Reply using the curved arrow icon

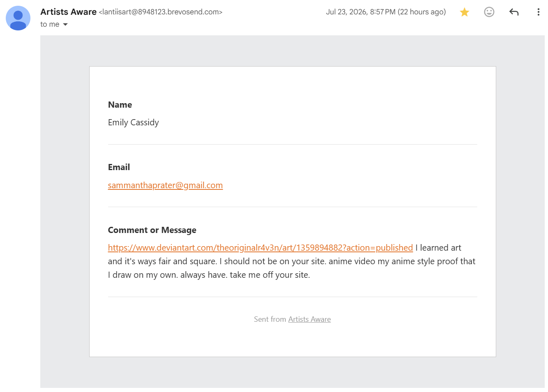[514, 12]
